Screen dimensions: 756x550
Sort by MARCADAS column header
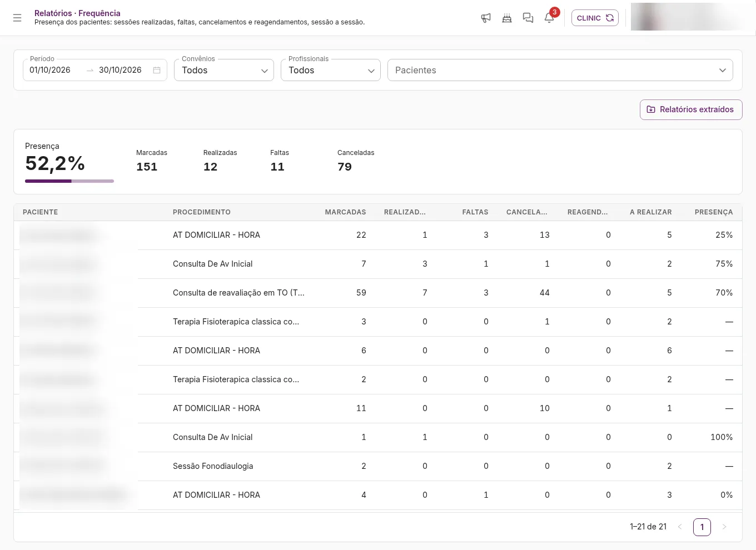[x=345, y=212]
